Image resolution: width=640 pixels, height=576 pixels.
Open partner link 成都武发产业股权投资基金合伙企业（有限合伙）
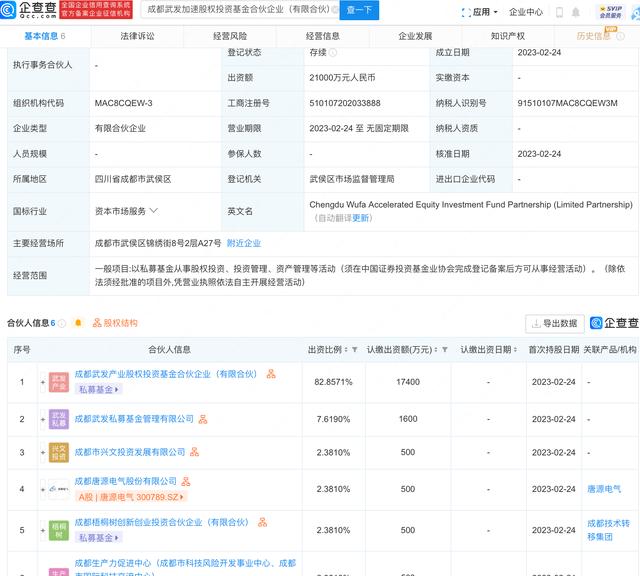coord(166,374)
